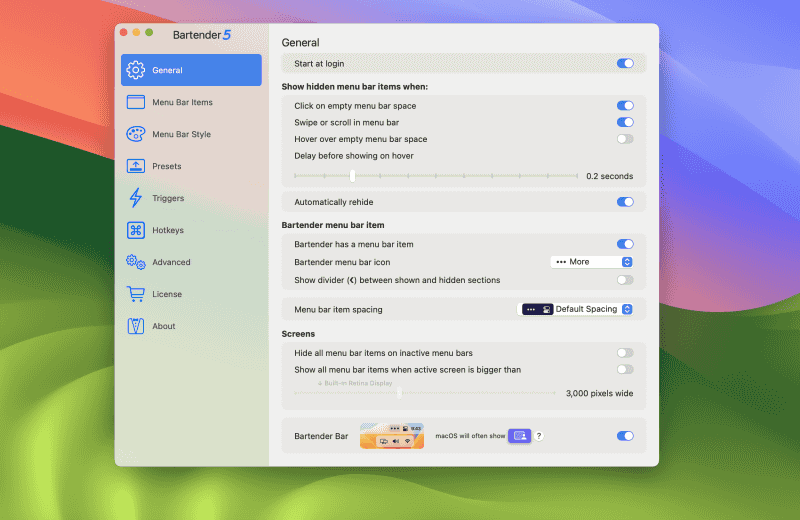The height and width of the screenshot is (520, 800).
Task: Toggle Swipe or scroll in menu bar
Action: (x=625, y=122)
